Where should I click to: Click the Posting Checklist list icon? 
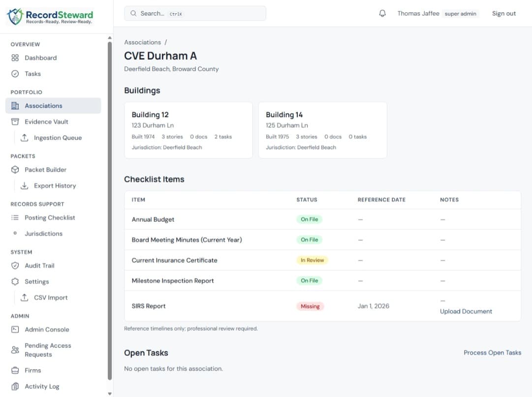coord(15,217)
